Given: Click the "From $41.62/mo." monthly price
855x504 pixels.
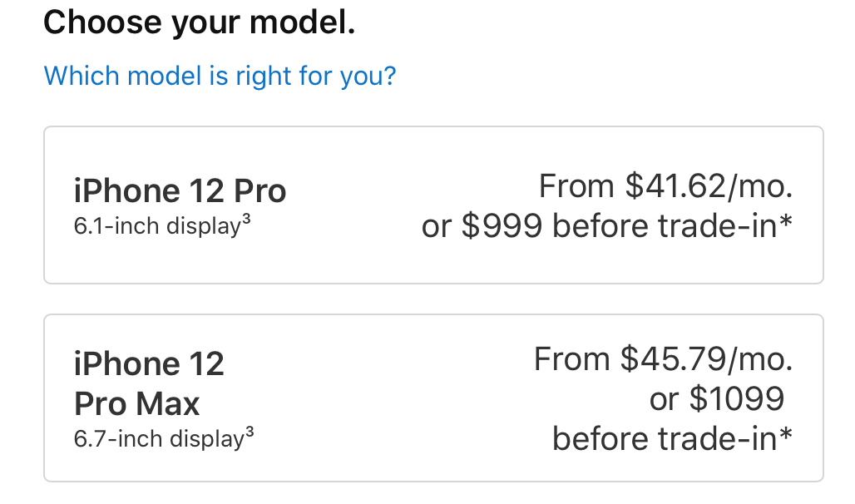Looking at the screenshot, I should click(665, 186).
